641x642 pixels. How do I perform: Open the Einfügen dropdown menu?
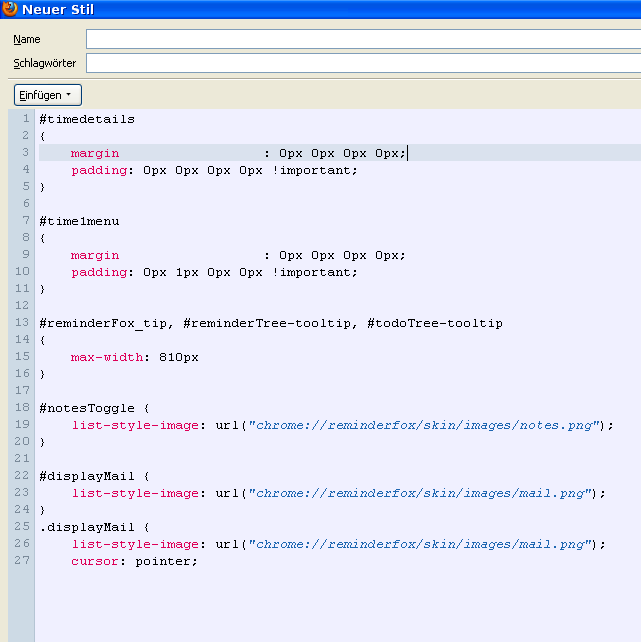tap(47, 95)
